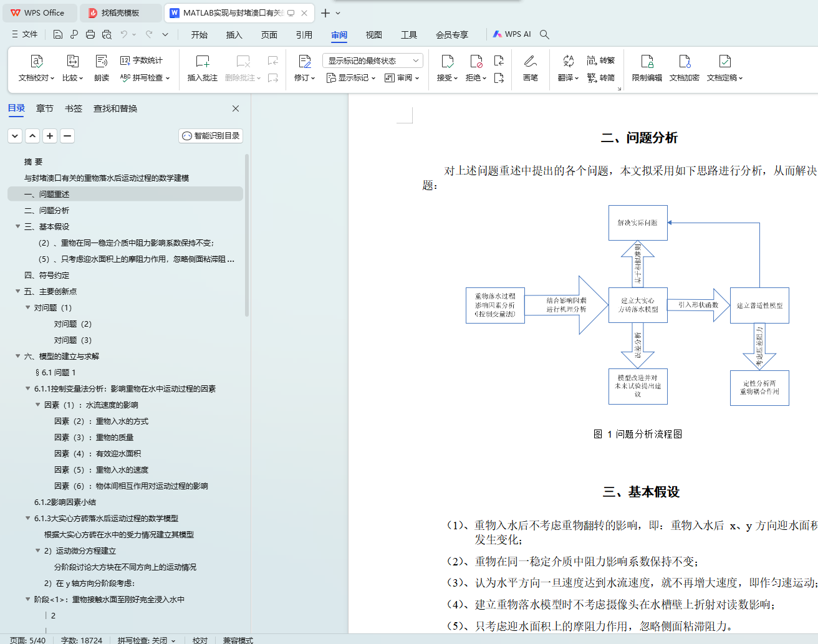Click the print icon in quick access bar
818x644 pixels.
[90, 34]
